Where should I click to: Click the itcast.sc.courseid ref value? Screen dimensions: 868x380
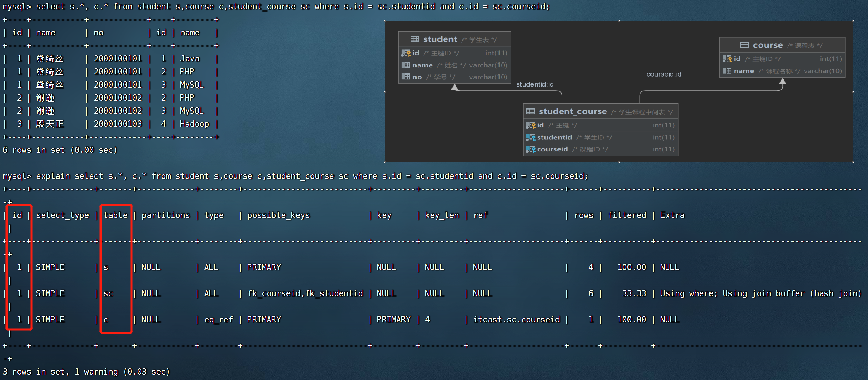(516, 320)
